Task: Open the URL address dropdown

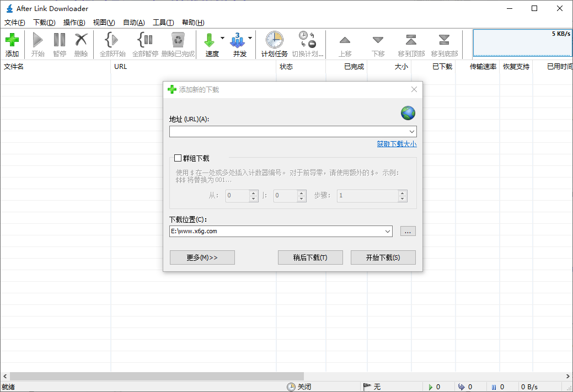Action: coord(412,131)
